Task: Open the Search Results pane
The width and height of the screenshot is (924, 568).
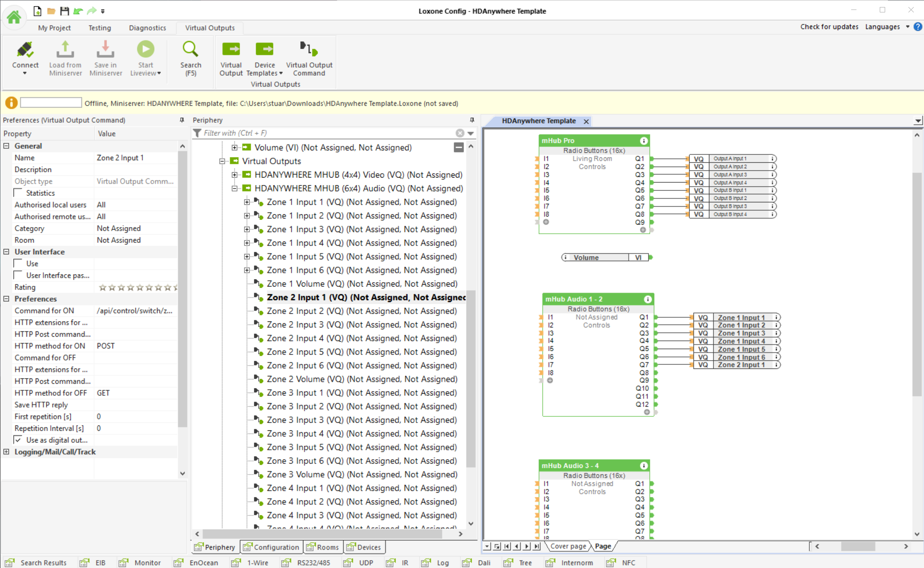Action: point(36,563)
